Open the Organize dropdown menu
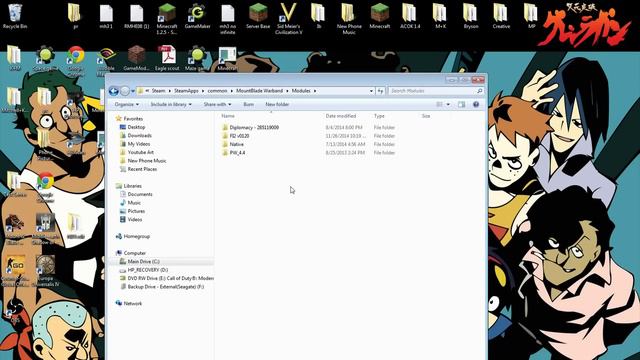 point(127,104)
